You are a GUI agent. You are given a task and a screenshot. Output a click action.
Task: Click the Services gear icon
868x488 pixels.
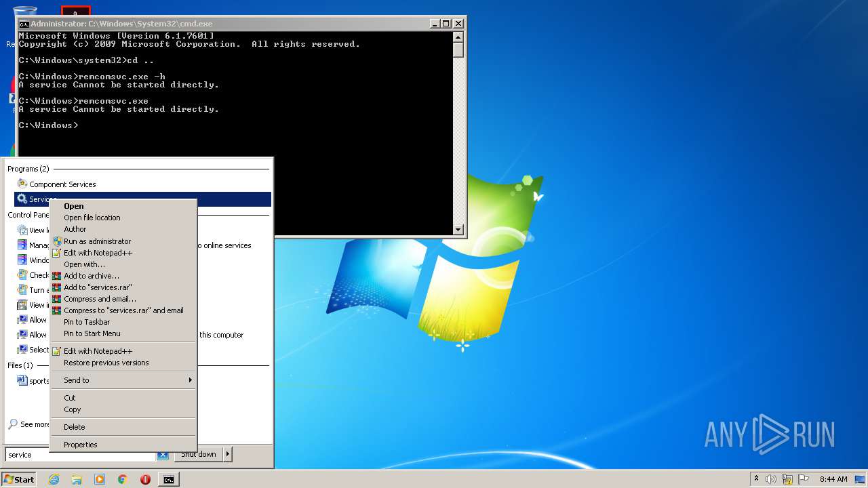22,199
